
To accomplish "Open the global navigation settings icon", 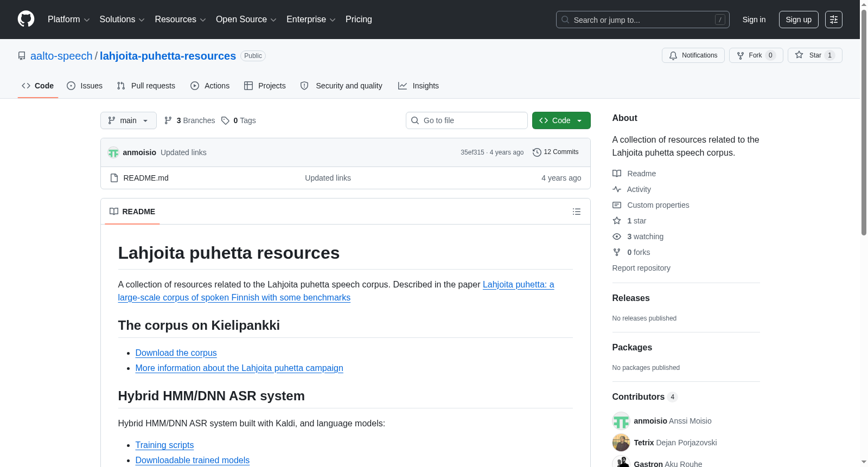I will (833, 20).
